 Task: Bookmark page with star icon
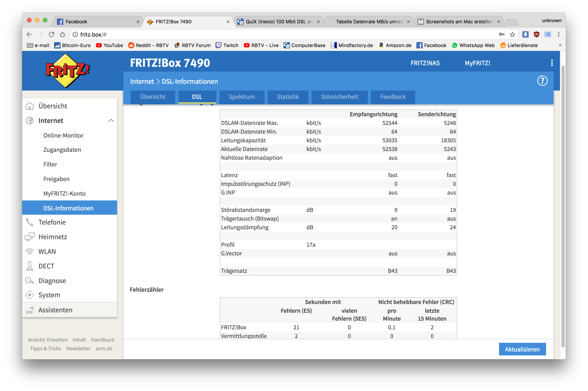point(512,34)
